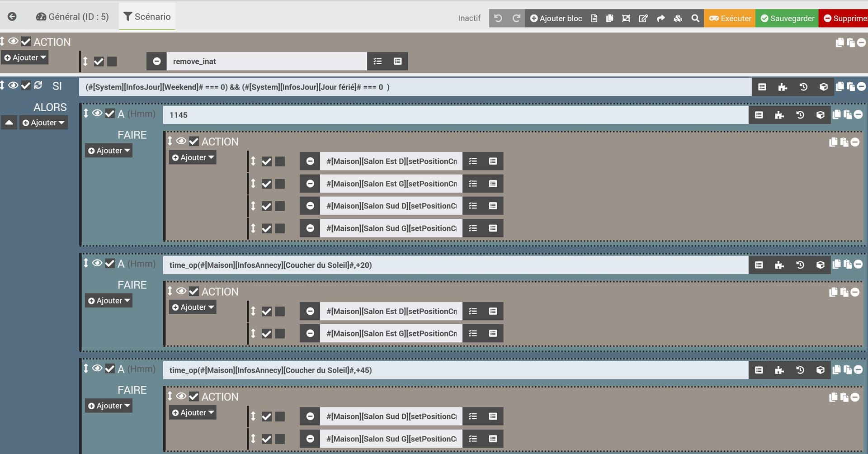Screen dimensions: 868x454
Task: Disable the remove_inat action checkbox
Action: point(99,61)
